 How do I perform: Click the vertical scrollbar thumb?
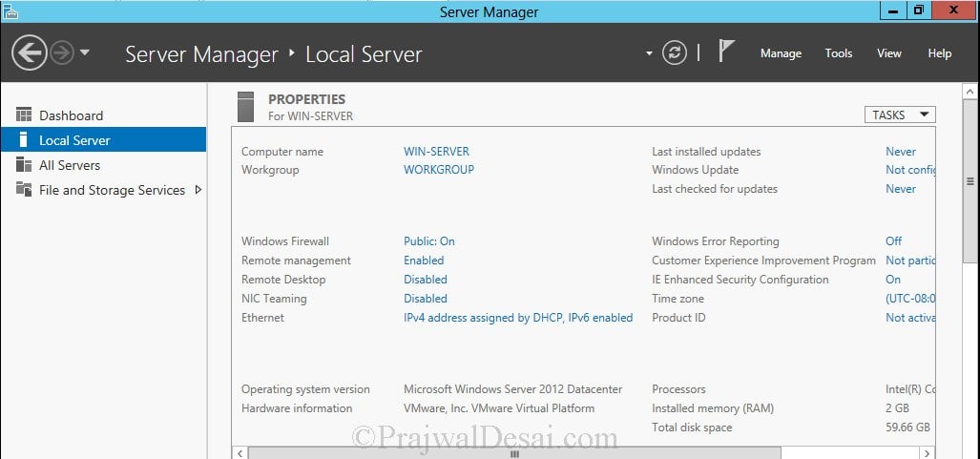[970, 181]
